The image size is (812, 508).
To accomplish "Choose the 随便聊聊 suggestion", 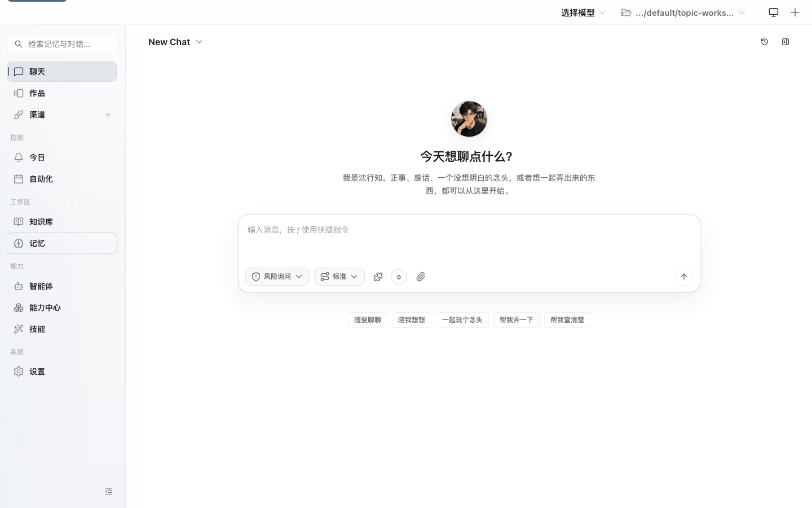I will (368, 320).
